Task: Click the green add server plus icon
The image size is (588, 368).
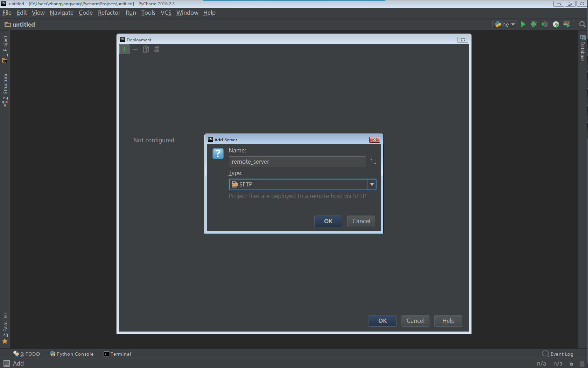Action: [124, 49]
